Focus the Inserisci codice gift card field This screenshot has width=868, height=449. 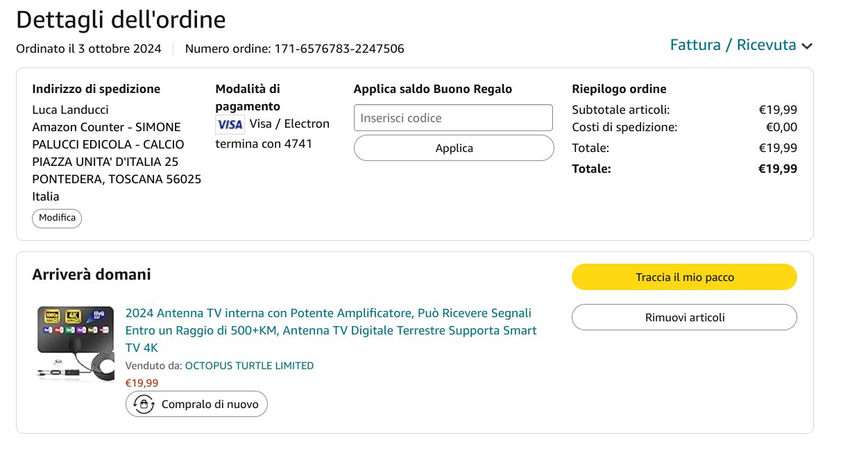click(x=453, y=118)
